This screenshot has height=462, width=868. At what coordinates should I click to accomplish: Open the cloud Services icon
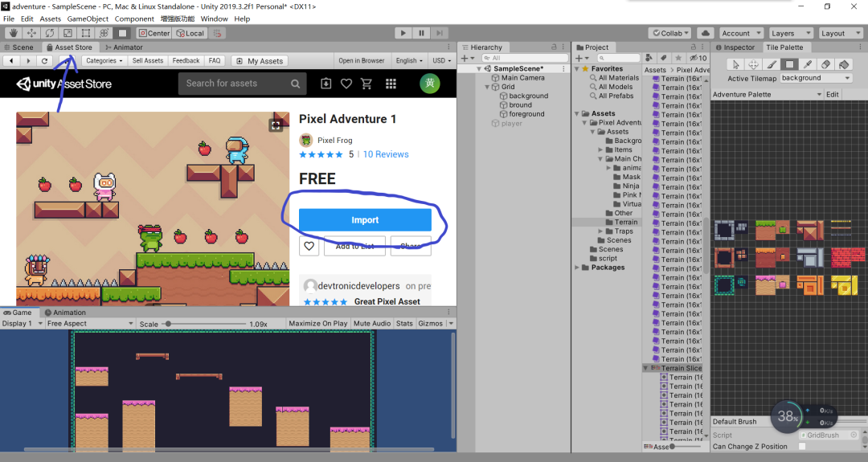(x=706, y=33)
